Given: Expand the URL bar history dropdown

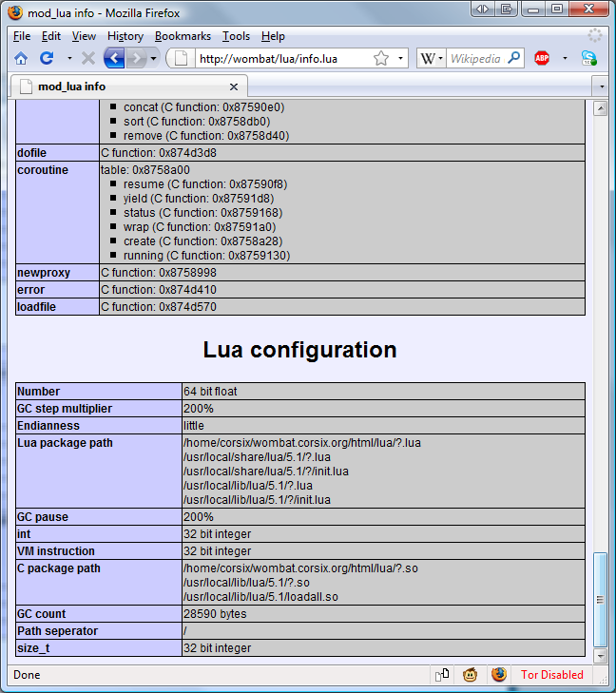Looking at the screenshot, I should click(x=401, y=58).
